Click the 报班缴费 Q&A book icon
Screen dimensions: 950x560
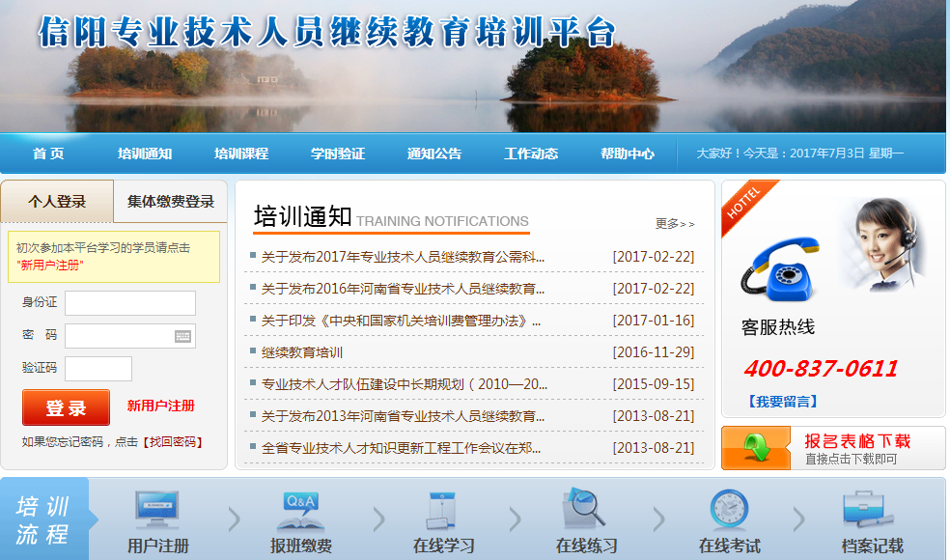[x=300, y=510]
